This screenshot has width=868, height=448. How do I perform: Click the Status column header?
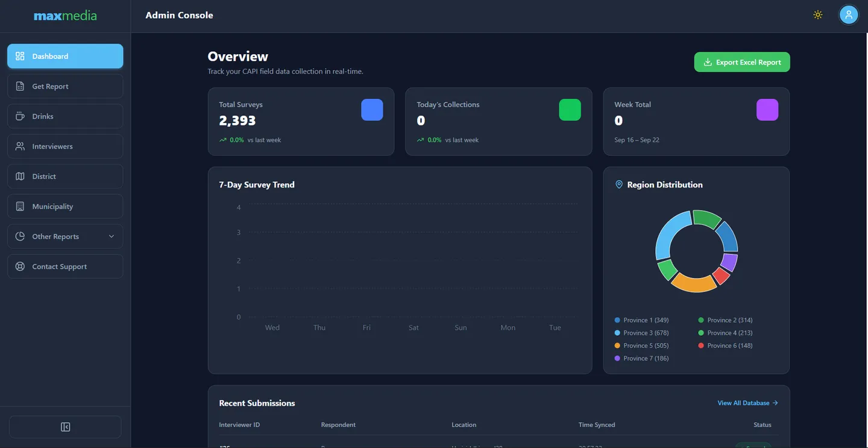click(x=763, y=425)
